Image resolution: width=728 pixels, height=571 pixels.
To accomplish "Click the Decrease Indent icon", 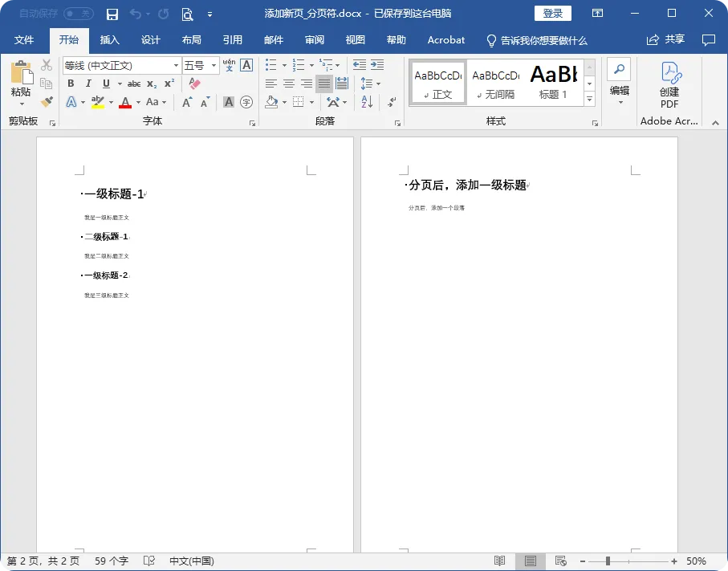I will pyautogui.click(x=360, y=65).
